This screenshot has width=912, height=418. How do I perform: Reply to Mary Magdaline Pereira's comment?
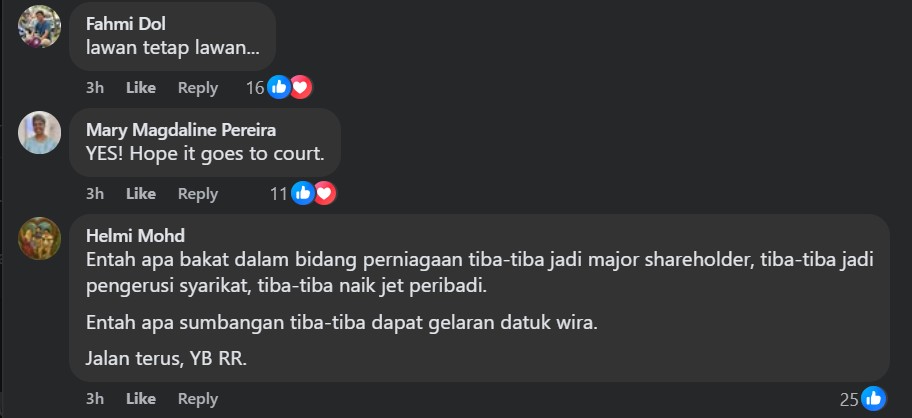(198, 194)
